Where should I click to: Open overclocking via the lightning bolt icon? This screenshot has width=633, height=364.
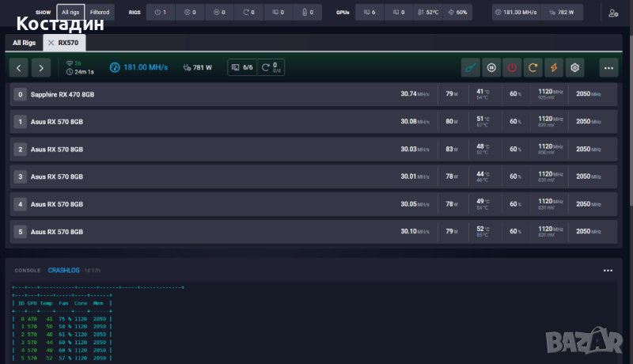coord(554,68)
